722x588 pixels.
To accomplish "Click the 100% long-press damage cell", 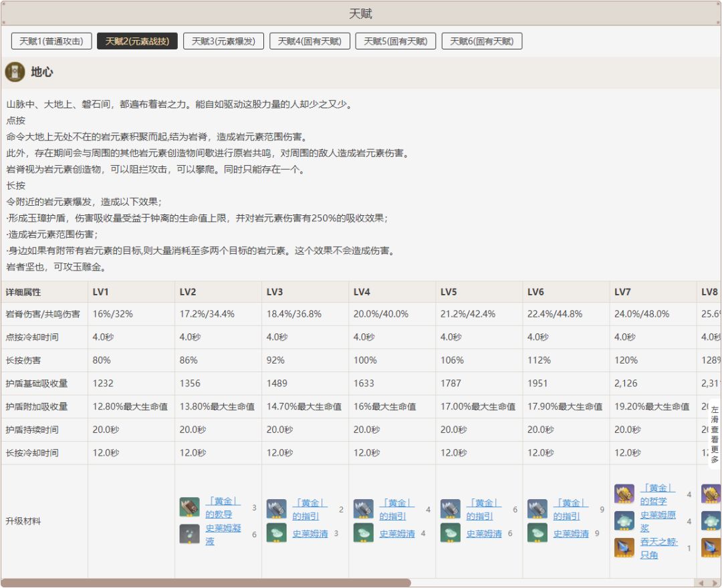I will [392, 360].
